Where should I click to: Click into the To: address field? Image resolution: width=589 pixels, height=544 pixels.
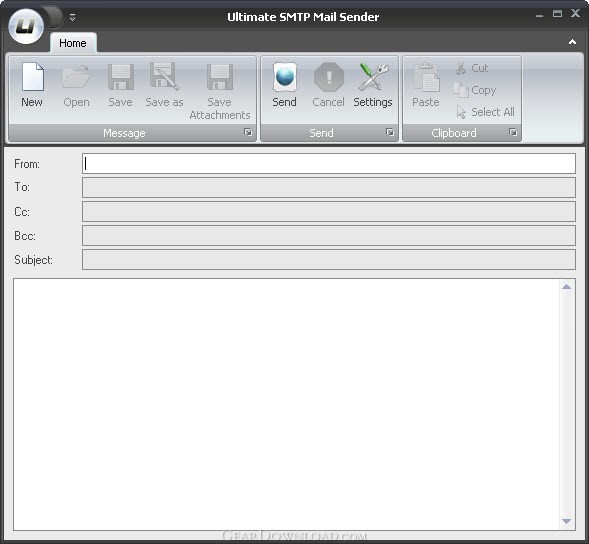click(x=329, y=187)
